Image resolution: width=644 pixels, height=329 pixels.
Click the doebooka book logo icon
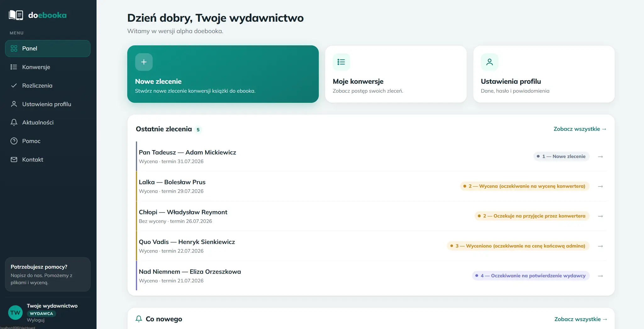click(16, 15)
